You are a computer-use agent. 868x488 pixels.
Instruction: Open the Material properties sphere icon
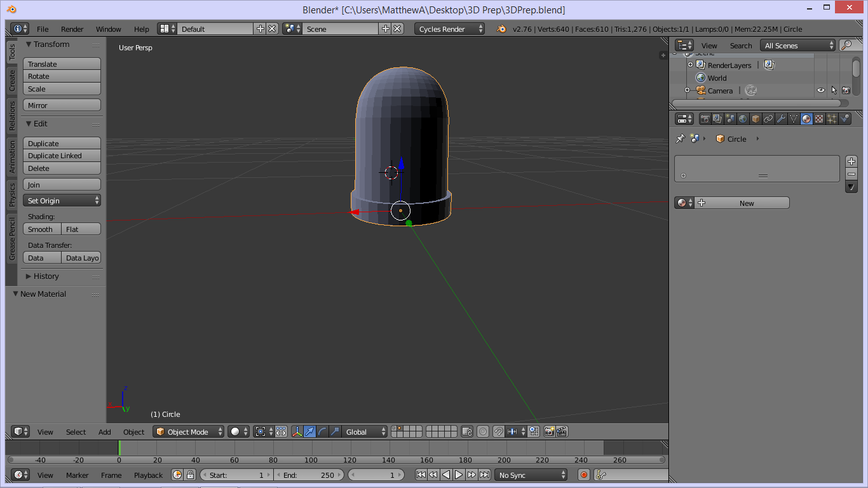806,119
